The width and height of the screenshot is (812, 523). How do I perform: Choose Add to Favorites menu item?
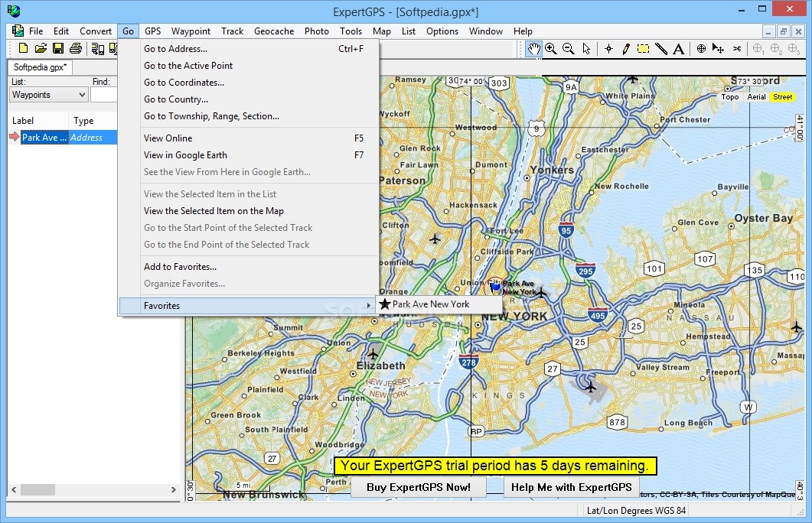(x=249, y=267)
